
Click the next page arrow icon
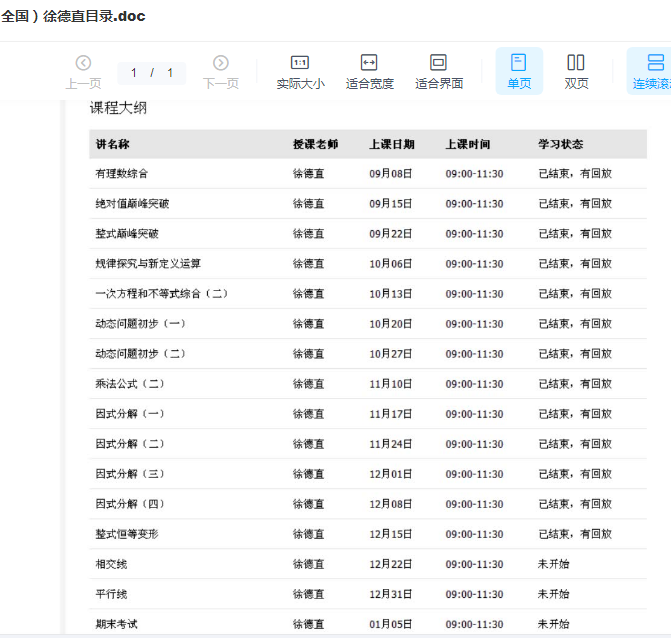point(221,63)
